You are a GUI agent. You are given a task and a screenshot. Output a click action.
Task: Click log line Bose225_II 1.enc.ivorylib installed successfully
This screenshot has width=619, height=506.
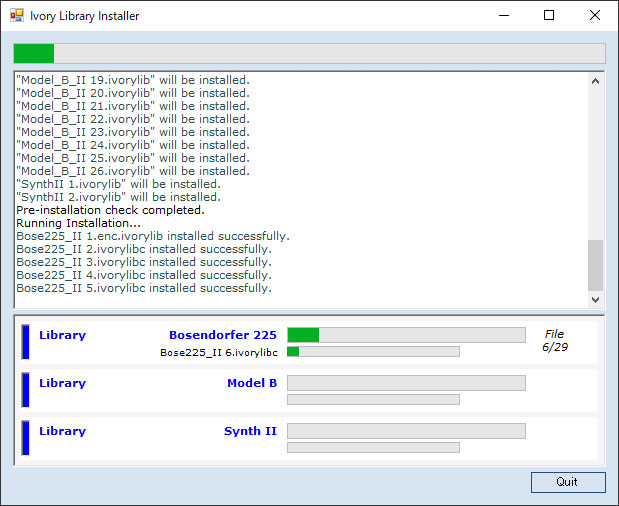click(153, 236)
